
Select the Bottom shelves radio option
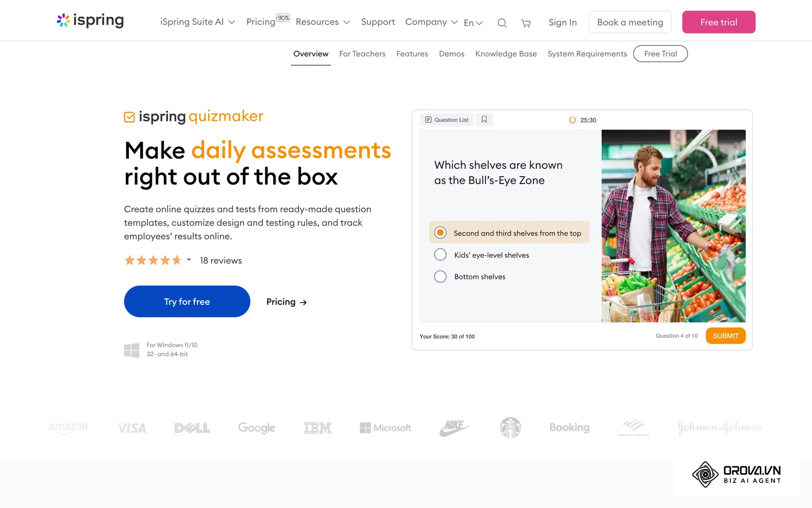coord(440,276)
